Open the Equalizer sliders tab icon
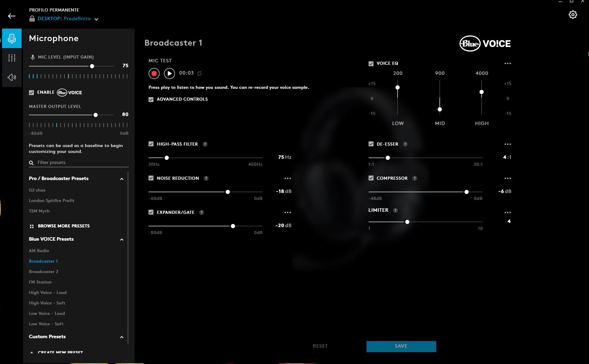The width and height of the screenshot is (589, 364). pos(12,58)
